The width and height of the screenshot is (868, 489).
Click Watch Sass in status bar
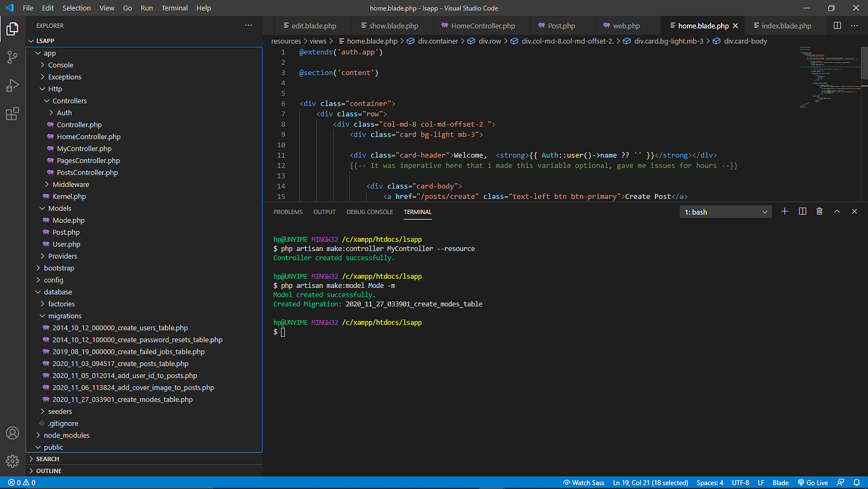(584, 483)
